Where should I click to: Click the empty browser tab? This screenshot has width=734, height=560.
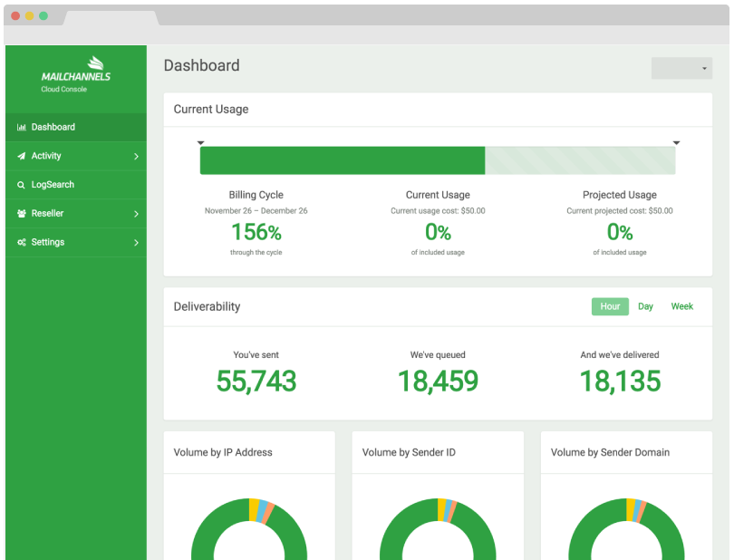111,18
